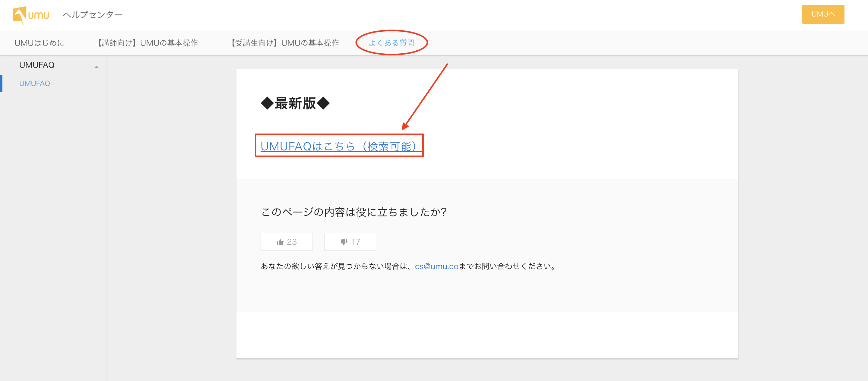Select the よくある質問 tab
Viewport: 868px width, 381px height.
point(391,43)
